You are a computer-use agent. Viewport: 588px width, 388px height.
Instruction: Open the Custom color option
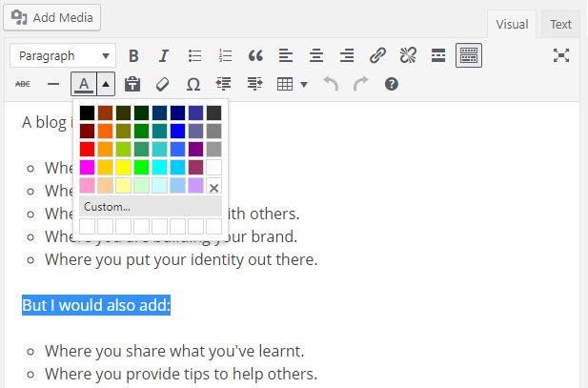click(107, 206)
